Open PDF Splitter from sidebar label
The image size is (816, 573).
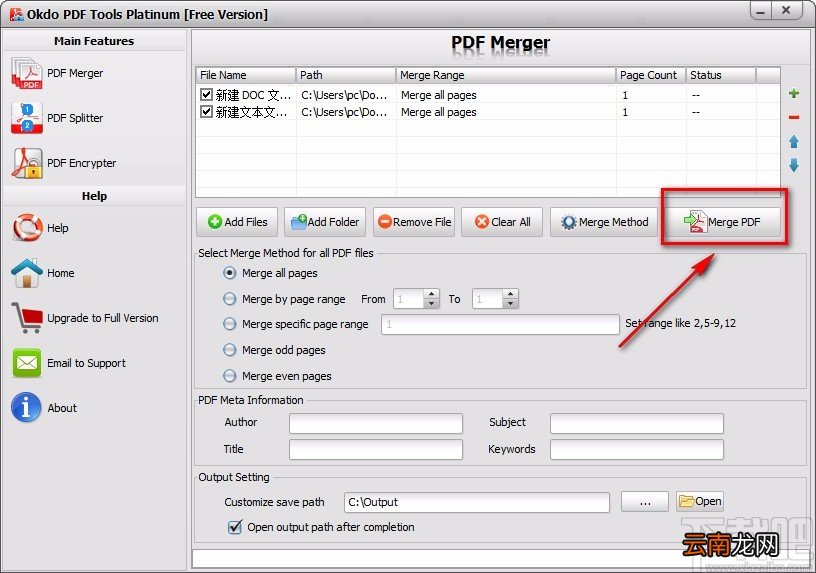[75, 118]
